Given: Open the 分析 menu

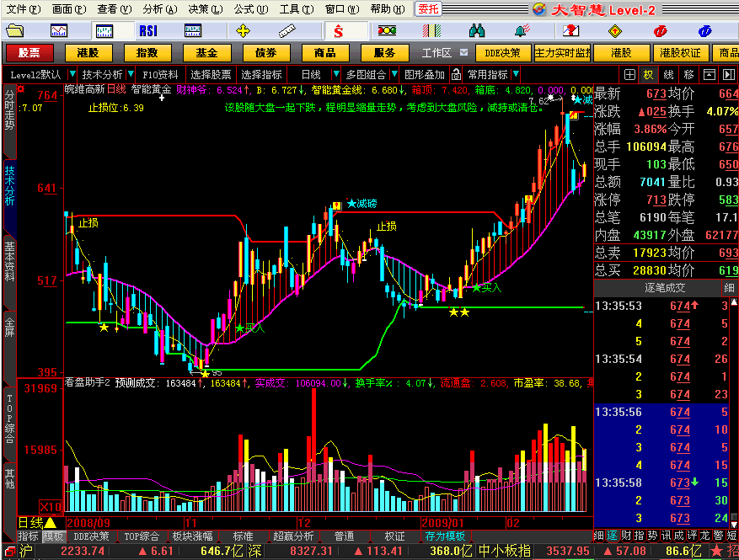Looking at the screenshot, I should 160,9.
